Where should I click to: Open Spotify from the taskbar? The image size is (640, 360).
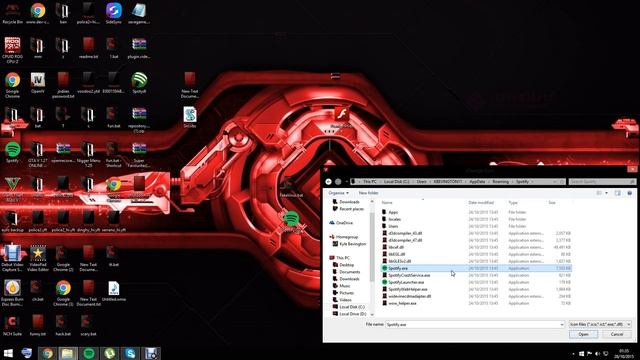click(89, 353)
